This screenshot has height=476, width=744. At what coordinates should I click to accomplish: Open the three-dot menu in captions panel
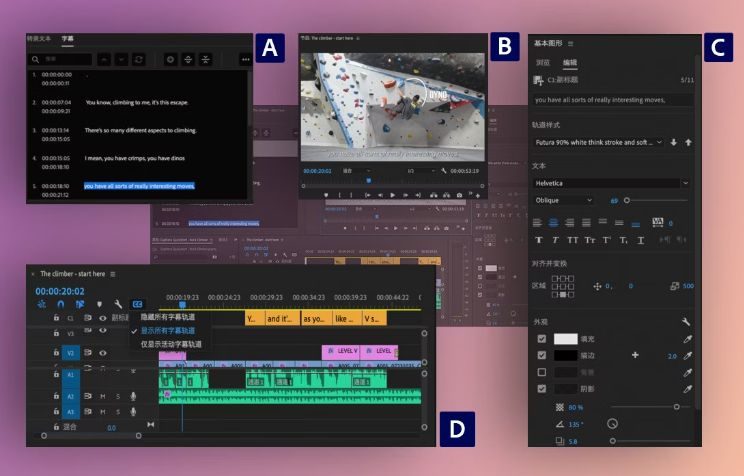pos(246,60)
